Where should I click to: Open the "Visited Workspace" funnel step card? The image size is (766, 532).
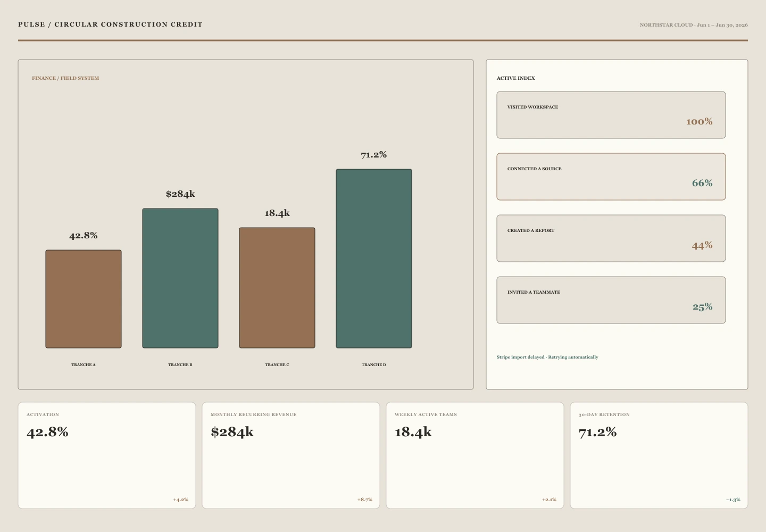pos(611,115)
